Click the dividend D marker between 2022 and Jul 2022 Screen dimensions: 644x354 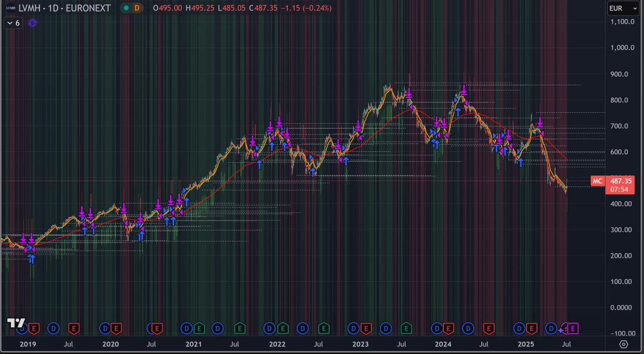pyautogui.click(x=303, y=327)
